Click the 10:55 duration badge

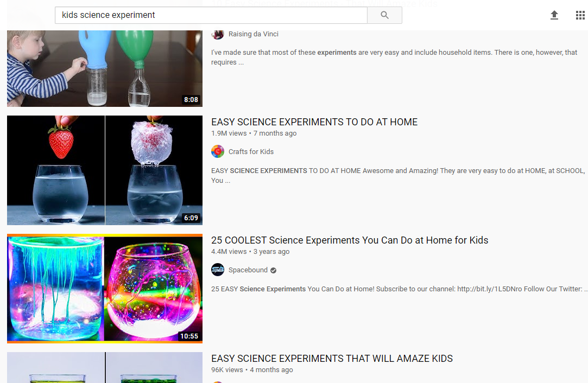click(189, 336)
